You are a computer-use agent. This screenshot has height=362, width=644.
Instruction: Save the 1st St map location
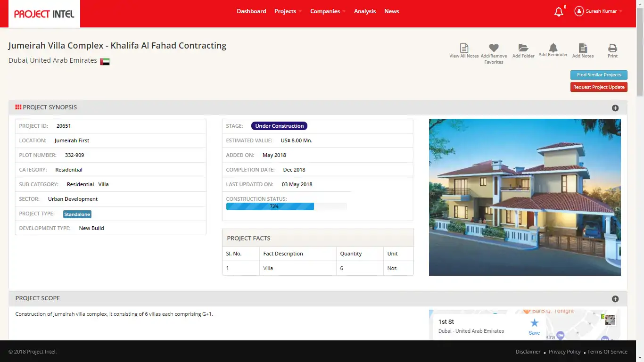tap(534, 326)
